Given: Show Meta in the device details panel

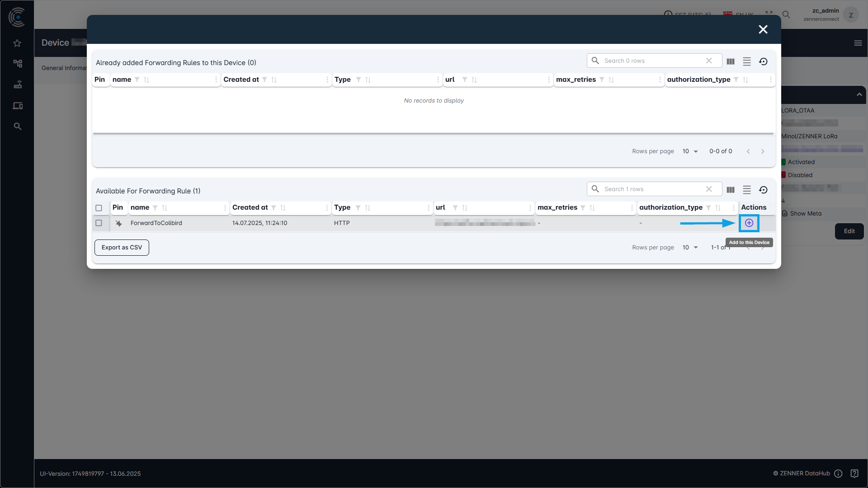Looking at the screenshot, I should point(805,213).
